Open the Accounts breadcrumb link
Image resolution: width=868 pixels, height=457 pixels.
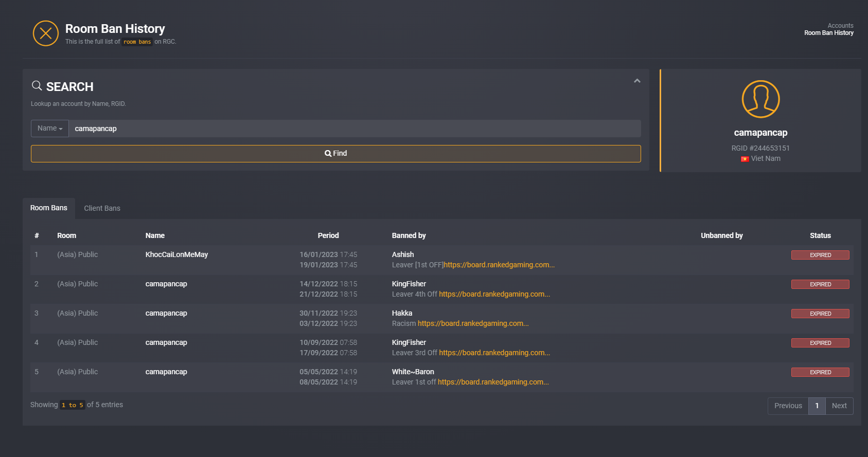[x=840, y=26]
